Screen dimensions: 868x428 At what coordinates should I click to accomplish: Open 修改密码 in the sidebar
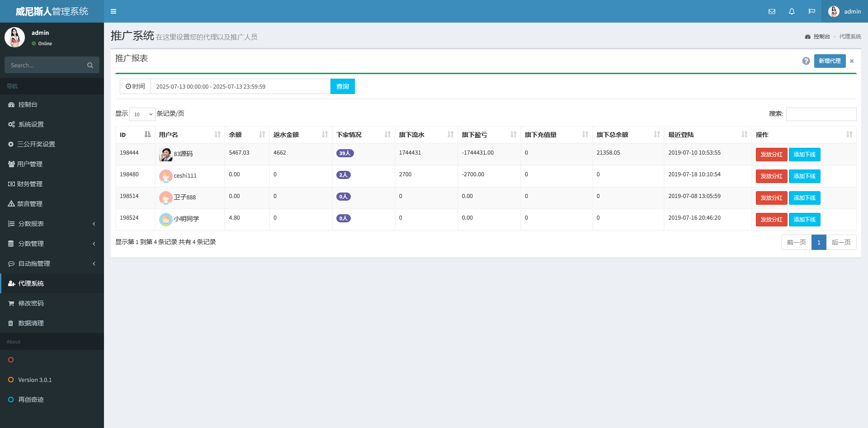pyautogui.click(x=52, y=303)
